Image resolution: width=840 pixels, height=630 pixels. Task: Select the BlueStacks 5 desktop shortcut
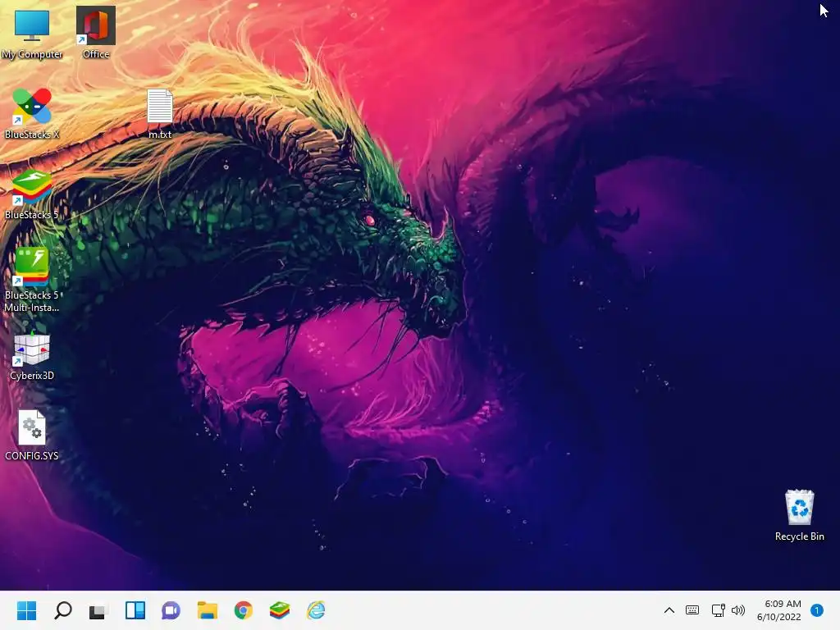click(x=32, y=194)
